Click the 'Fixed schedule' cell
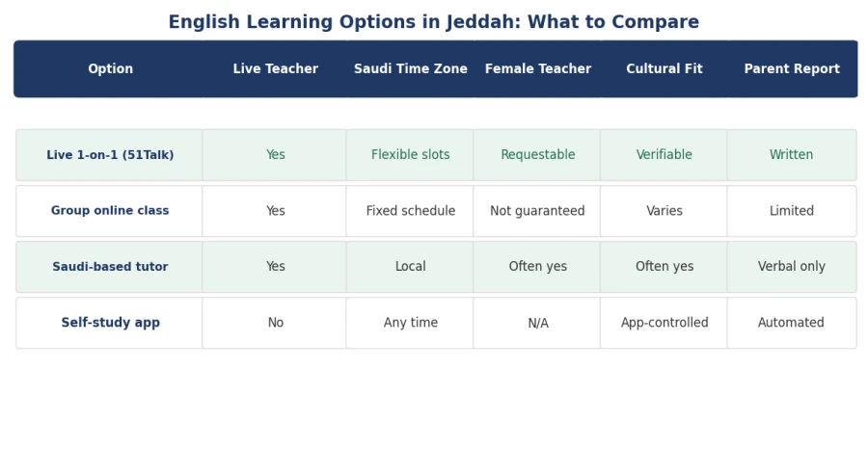 tap(410, 211)
